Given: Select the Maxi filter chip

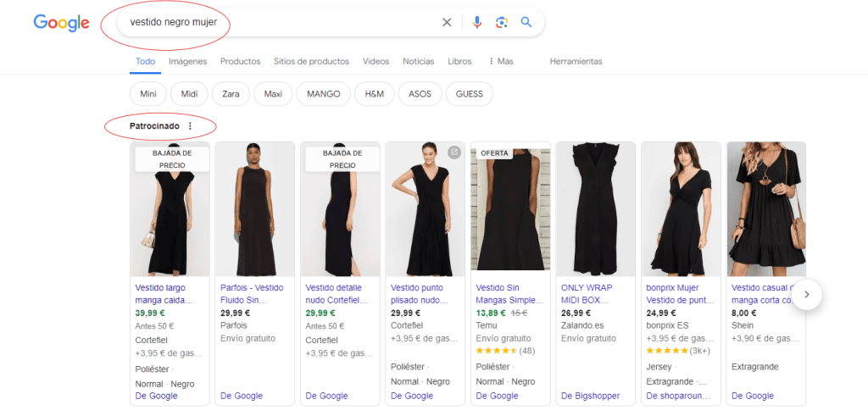Looking at the screenshot, I should (273, 94).
